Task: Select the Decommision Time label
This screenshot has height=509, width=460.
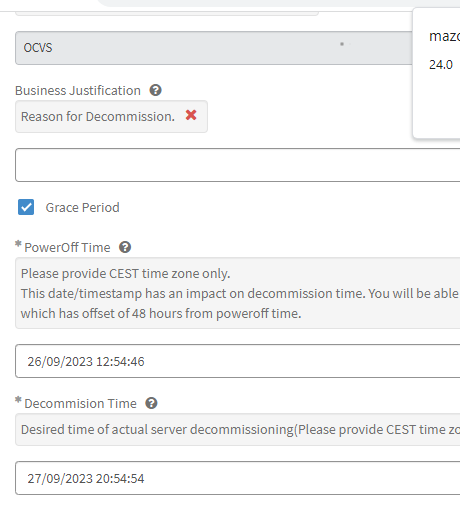Action: [80, 404]
